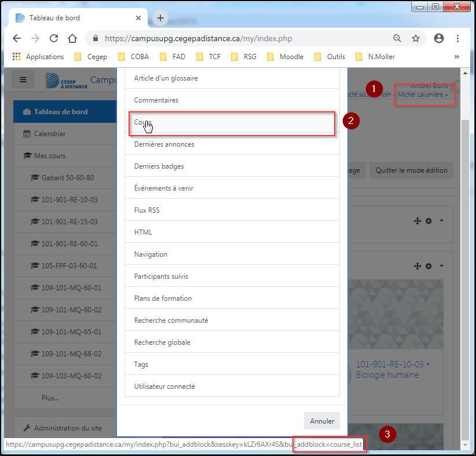
Task: Click the browser home icon
Action: 72,39
